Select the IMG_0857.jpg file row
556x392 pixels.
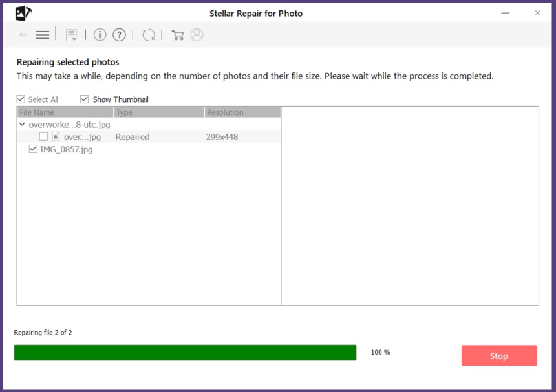click(149, 149)
